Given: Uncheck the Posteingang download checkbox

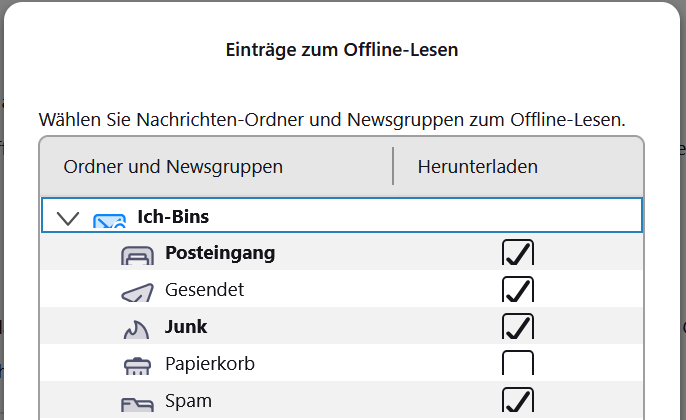Looking at the screenshot, I should [518, 254].
